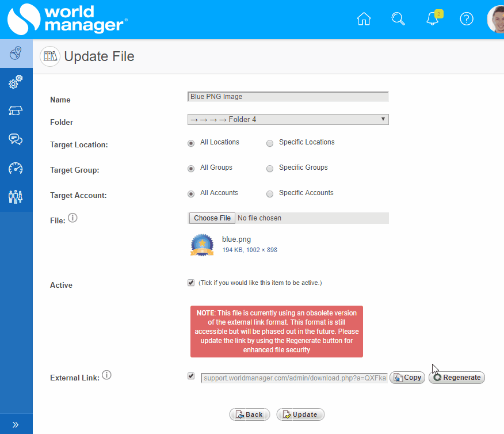
Task: Click the Regenerate link button
Action: [457, 378]
